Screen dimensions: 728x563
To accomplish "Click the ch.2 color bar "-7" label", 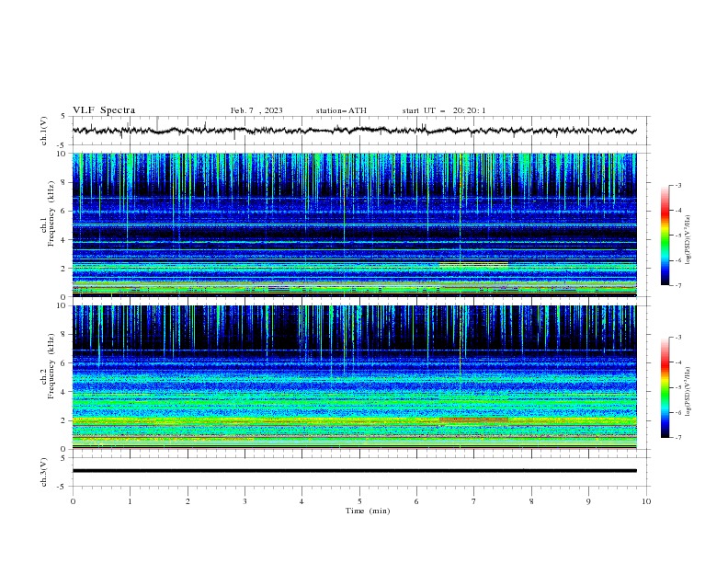I will pos(677,438).
